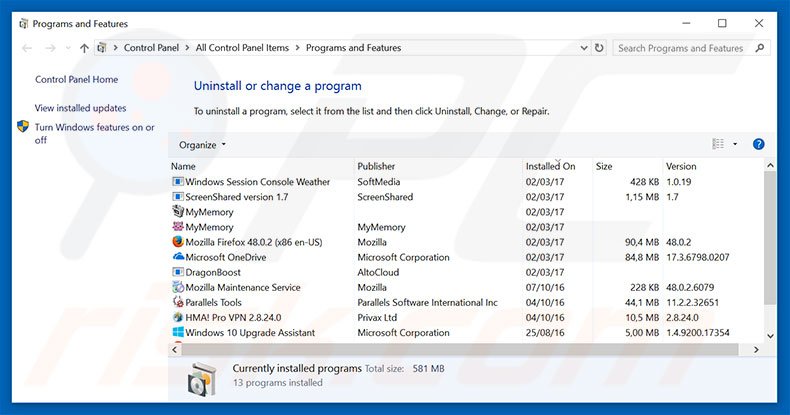
Task: Click the MyMemory icon with MyMemory publisher
Action: [178, 227]
